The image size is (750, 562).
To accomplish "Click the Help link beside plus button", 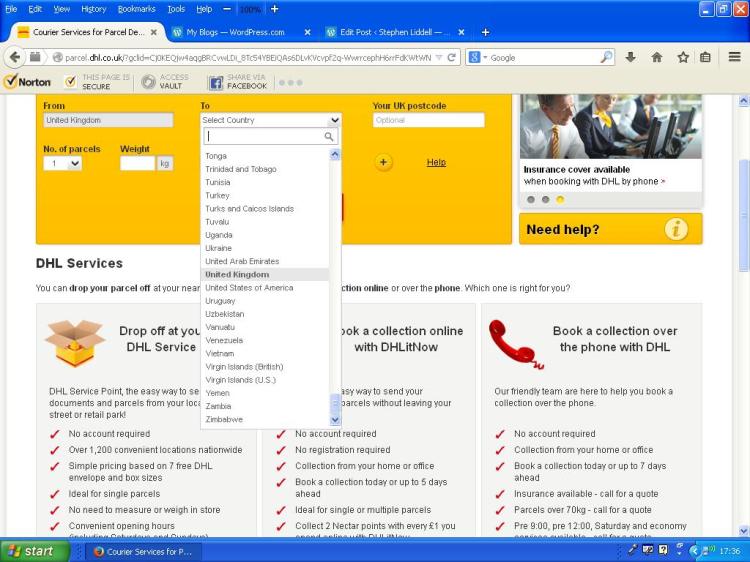I will [x=436, y=162].
